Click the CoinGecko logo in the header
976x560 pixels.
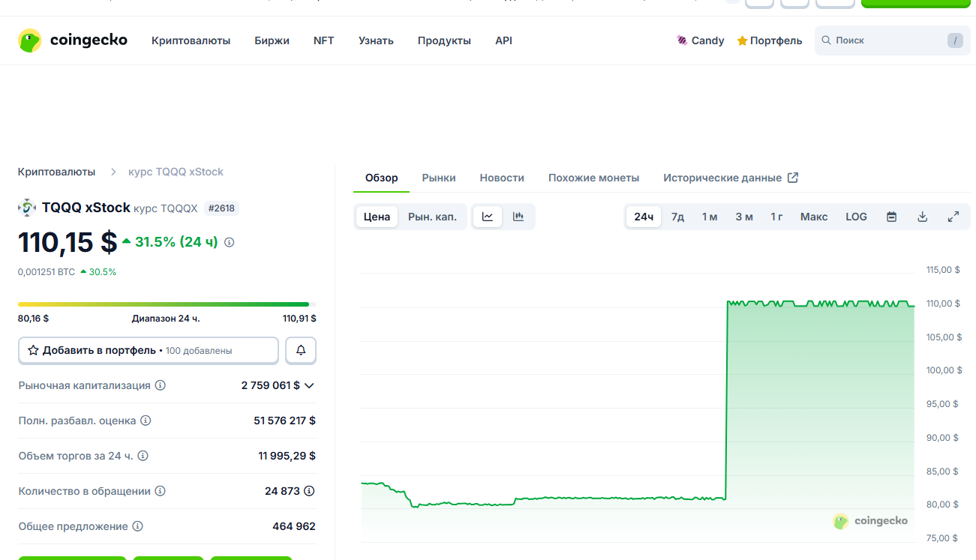pyautogui.click(x=73, y=40)
